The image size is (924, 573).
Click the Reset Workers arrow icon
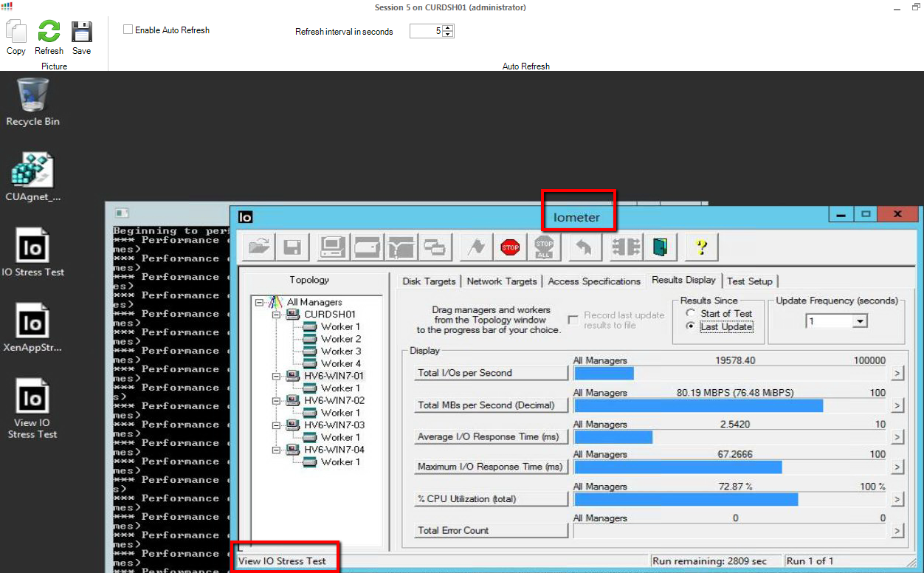coord(585,247)
